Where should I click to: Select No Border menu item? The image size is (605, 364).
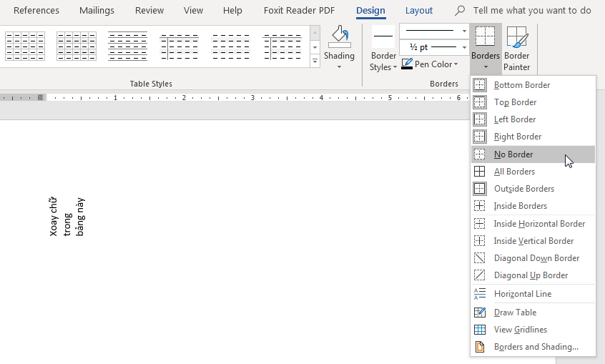click(513, 154)
